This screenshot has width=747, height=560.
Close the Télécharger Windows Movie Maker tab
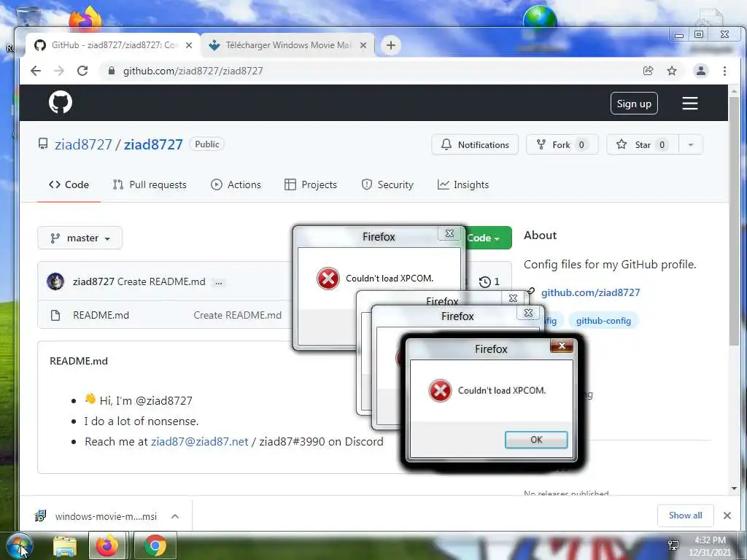coord(363,45)
